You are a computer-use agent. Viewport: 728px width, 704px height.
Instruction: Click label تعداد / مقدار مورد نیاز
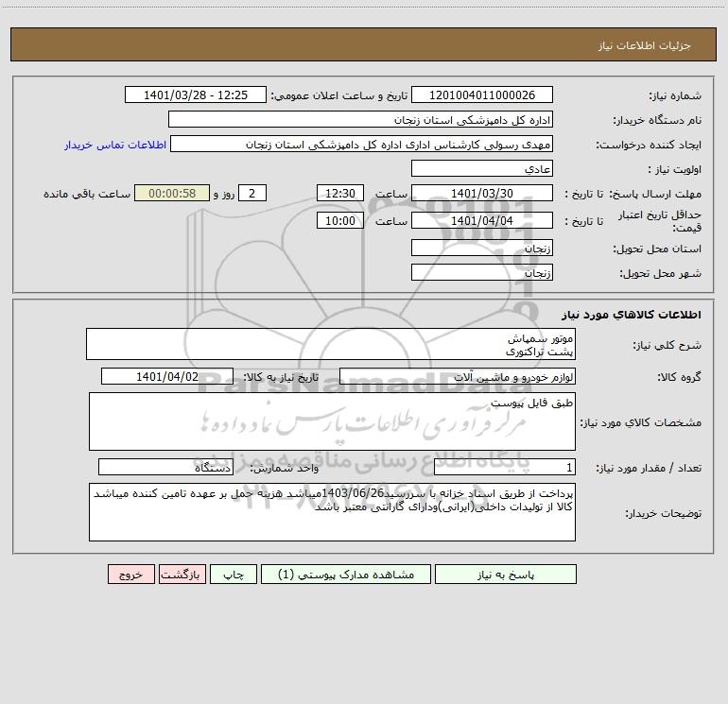click(649, 468)
